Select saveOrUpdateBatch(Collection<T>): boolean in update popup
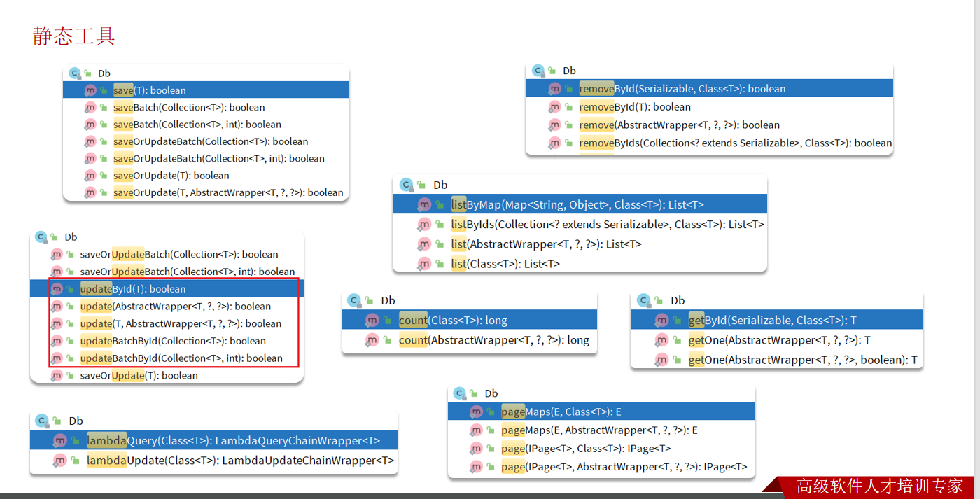The height and width of the screenshot is (499, 980). [179, 255]
